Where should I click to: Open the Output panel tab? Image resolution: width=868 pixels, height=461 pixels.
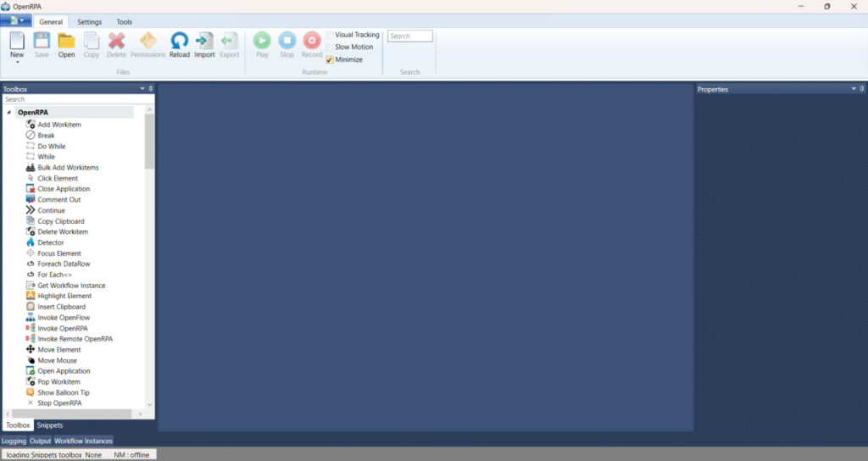coord(40,441)
